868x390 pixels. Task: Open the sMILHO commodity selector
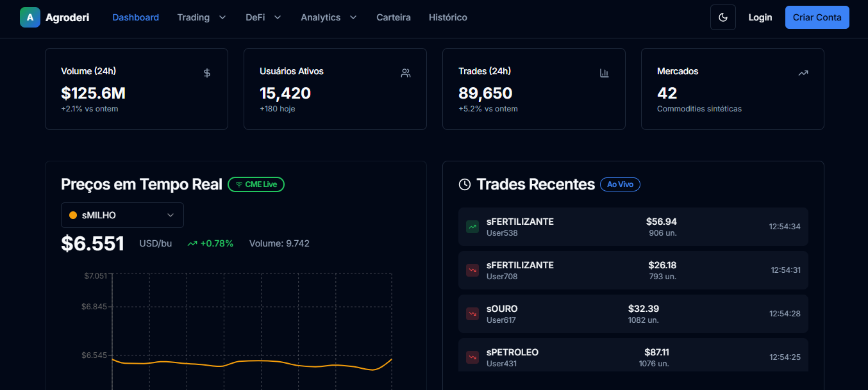[122, 215]
